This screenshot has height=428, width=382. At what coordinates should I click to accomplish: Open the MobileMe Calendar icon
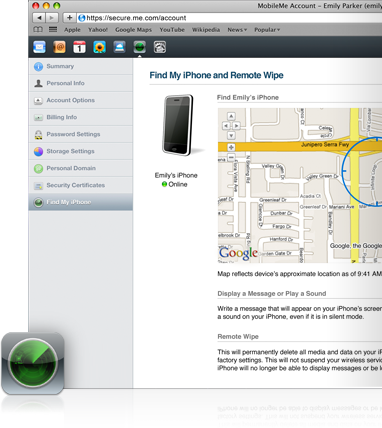coord(79,47)
